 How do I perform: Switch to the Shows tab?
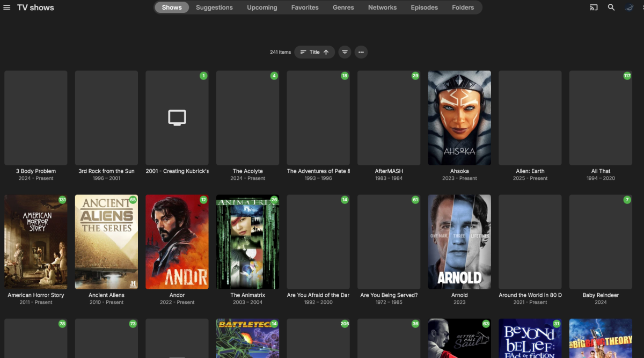coord(172,8)
